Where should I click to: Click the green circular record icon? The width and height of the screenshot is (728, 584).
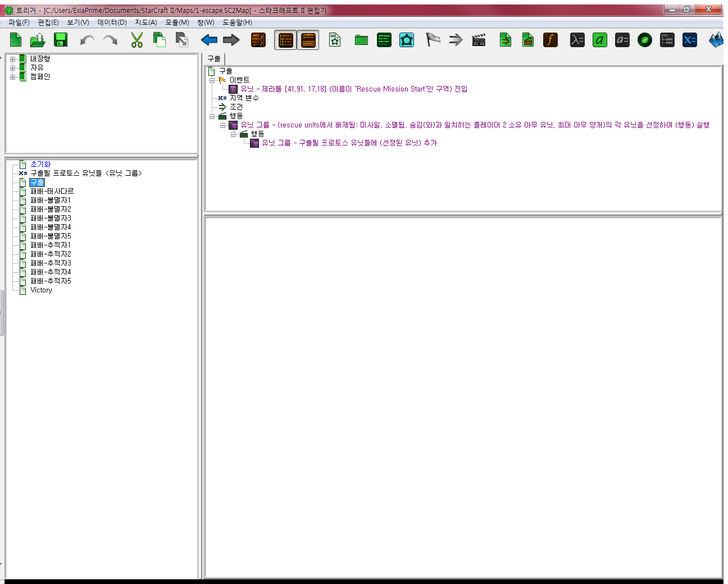[645, 40]
